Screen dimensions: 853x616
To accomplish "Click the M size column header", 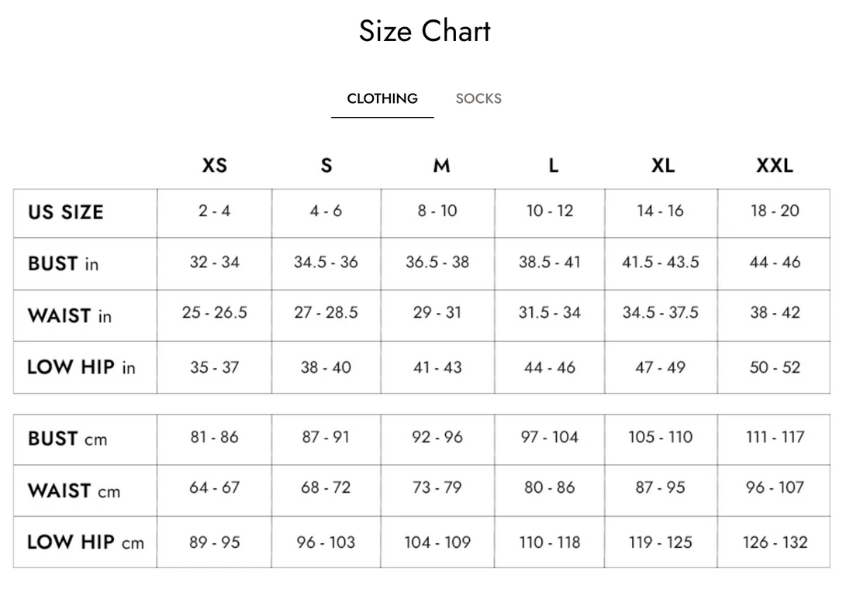I will [441, 166].
